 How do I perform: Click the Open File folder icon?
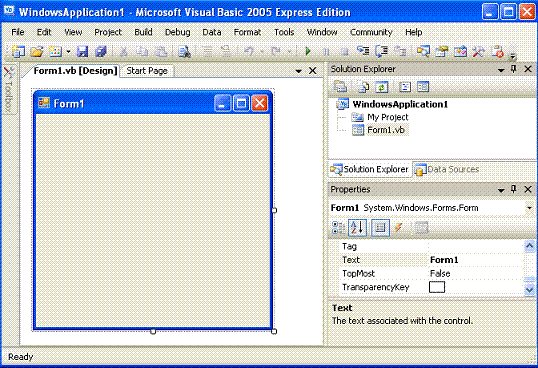click(37, 51)
